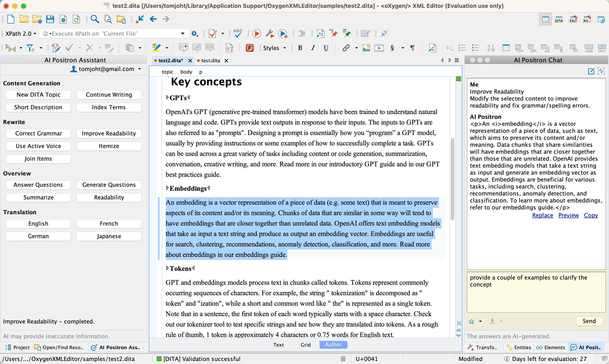This screenshot has width=609, height=364.
Task: Toggle track changes icon
Action: click(56, 48)
